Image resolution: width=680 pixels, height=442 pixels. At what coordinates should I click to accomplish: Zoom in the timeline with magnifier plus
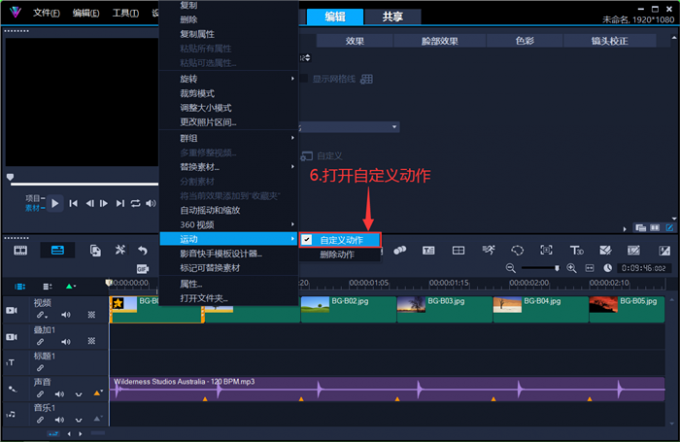point(572,268)
